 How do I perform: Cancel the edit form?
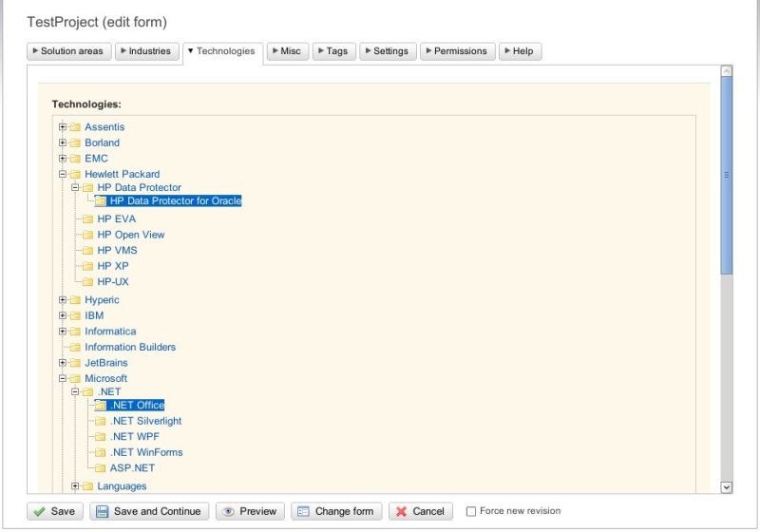click(421, 511)
